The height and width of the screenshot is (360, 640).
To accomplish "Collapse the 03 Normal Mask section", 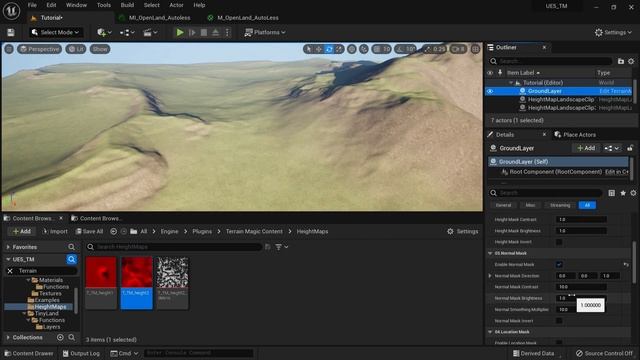I will 490,253.
